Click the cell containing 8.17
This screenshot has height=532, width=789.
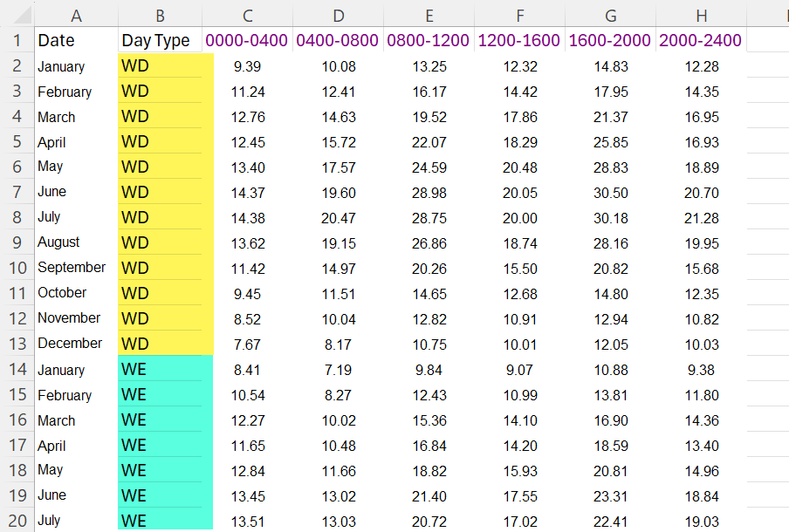coord(338,344)
